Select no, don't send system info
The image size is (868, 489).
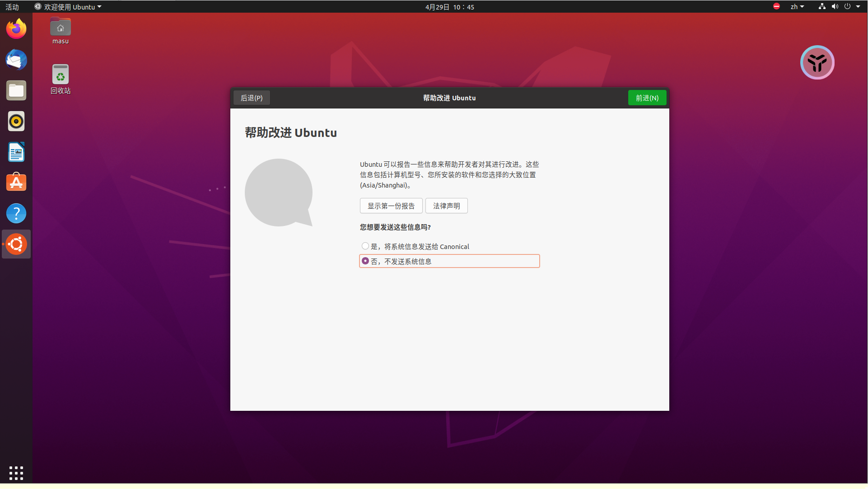(365, 261)
